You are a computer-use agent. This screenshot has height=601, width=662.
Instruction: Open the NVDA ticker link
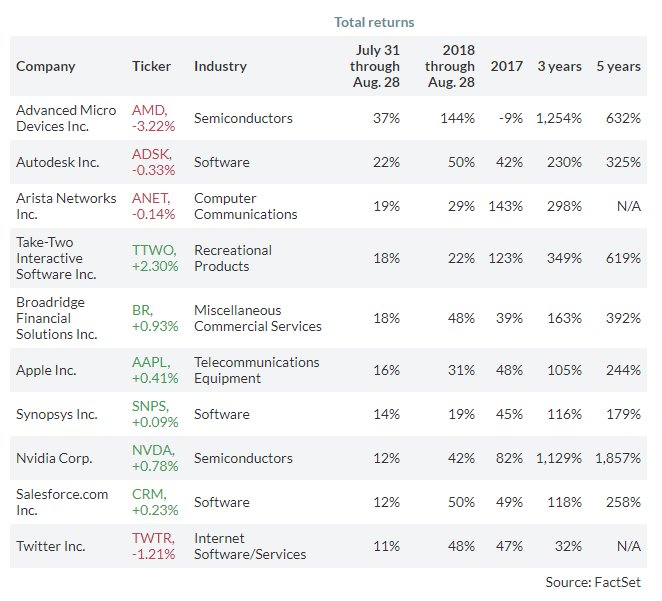tap(152, 450)
